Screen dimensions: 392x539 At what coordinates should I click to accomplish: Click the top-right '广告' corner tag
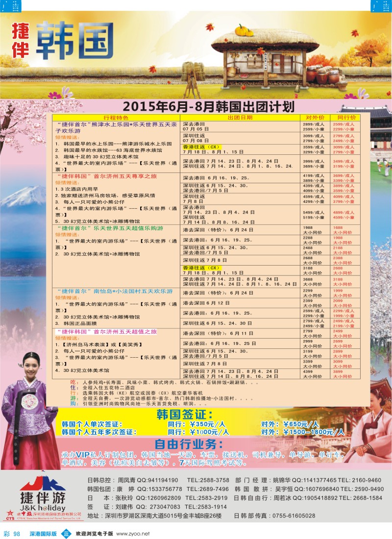tap(381, 5)
